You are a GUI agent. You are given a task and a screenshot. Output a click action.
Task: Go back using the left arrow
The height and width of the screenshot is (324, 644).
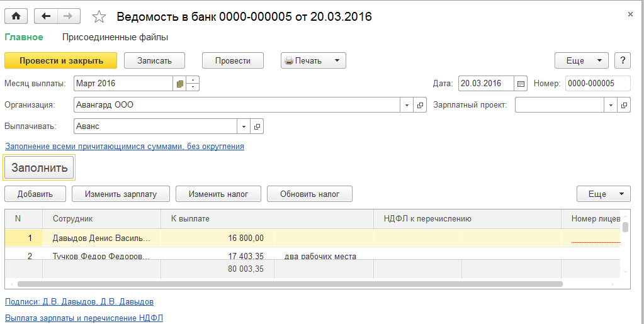[x=46, y=16]
